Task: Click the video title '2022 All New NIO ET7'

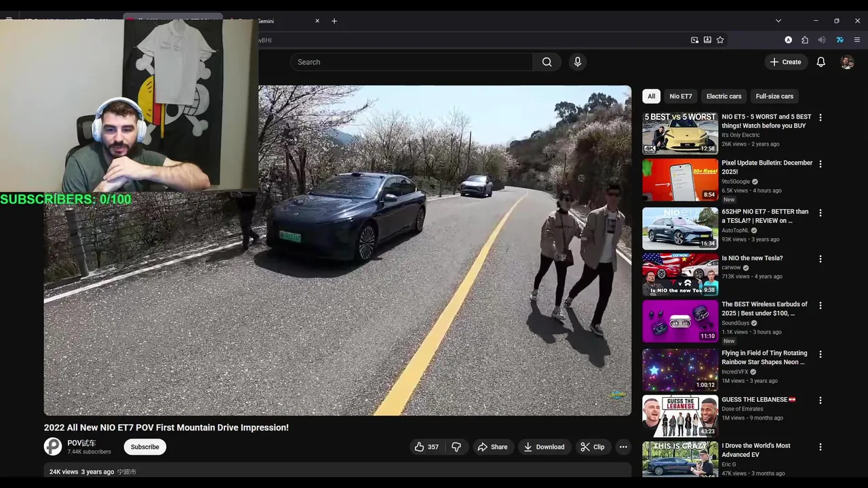Action: click(x=166, y=428)
